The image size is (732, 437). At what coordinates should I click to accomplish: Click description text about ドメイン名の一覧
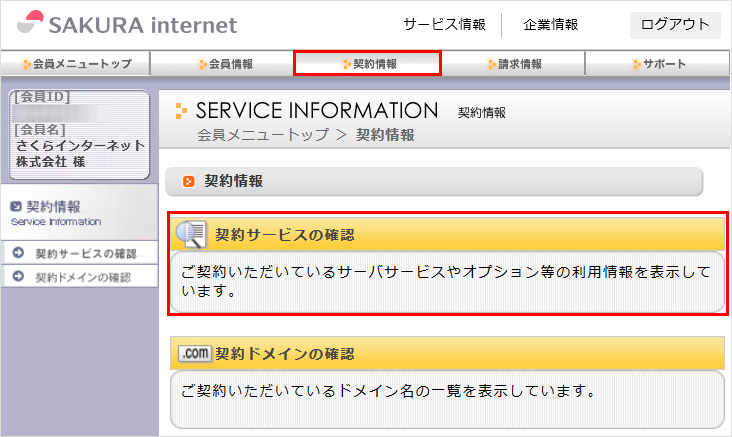(388, 391)
